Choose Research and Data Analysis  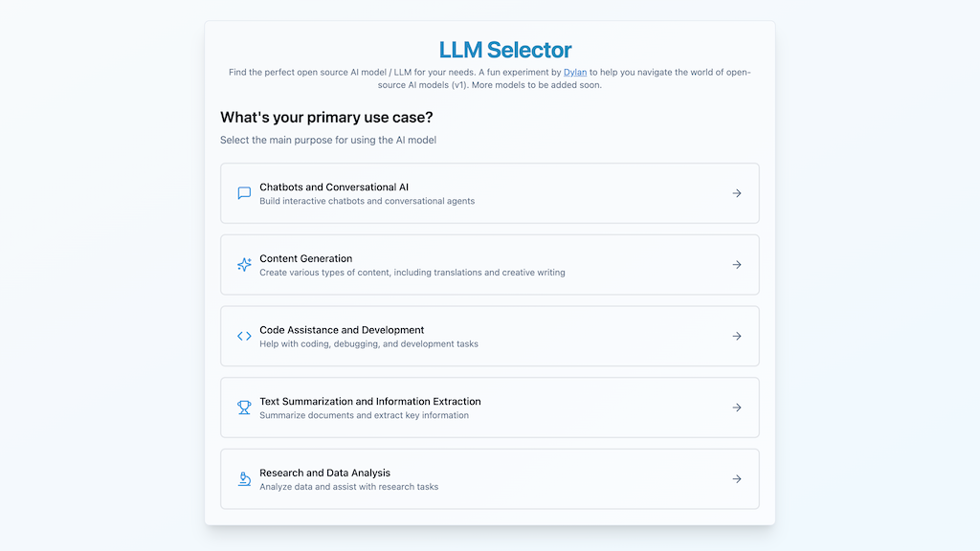coord(490,478)
